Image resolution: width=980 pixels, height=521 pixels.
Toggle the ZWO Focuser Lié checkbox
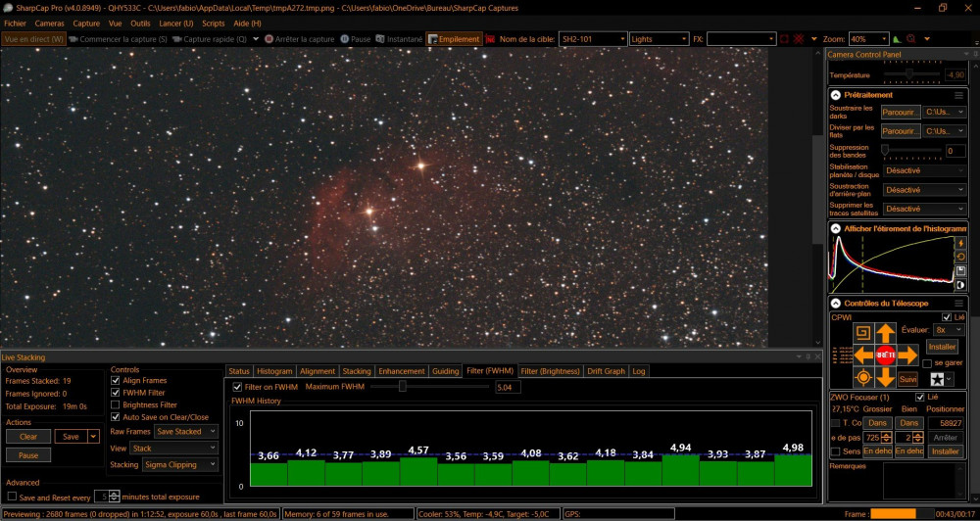point(920,398)
